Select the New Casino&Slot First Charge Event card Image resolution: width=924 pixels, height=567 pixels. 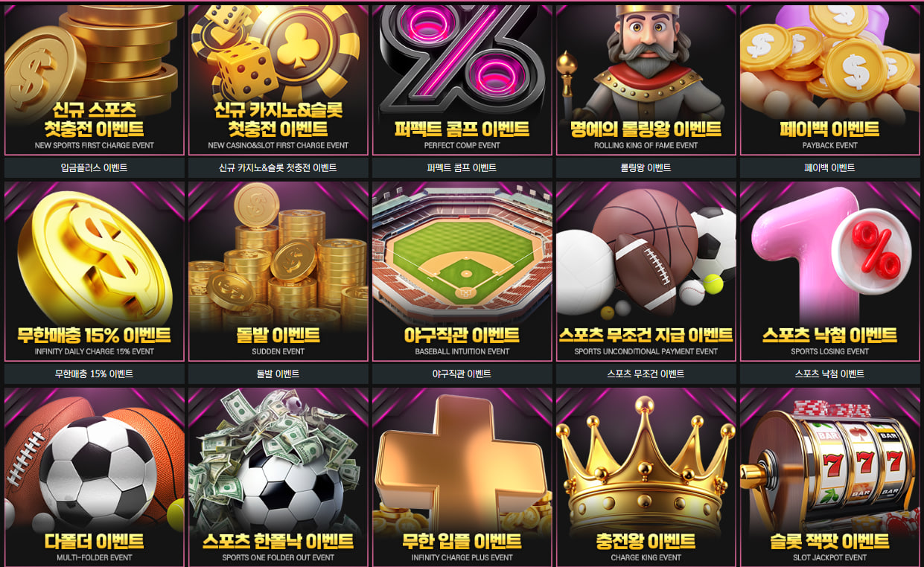click(278, 80)
